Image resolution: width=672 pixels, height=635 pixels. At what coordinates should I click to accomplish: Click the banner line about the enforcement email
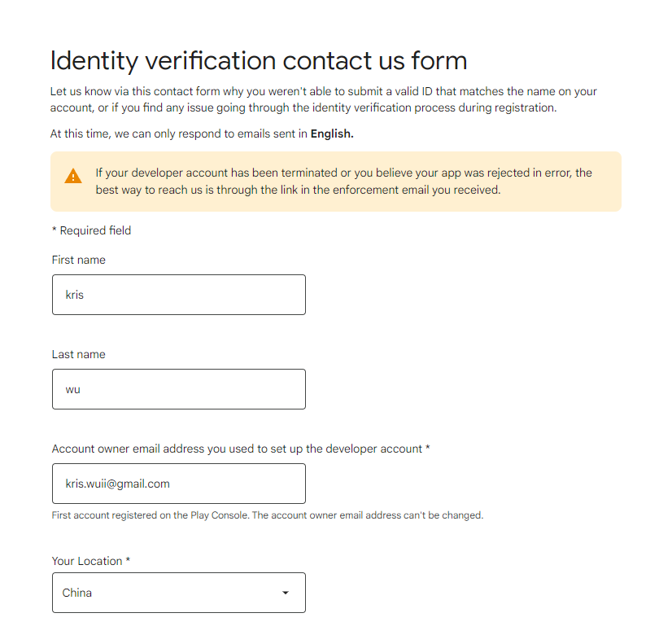pyautogui.click(x=298, y=190)
